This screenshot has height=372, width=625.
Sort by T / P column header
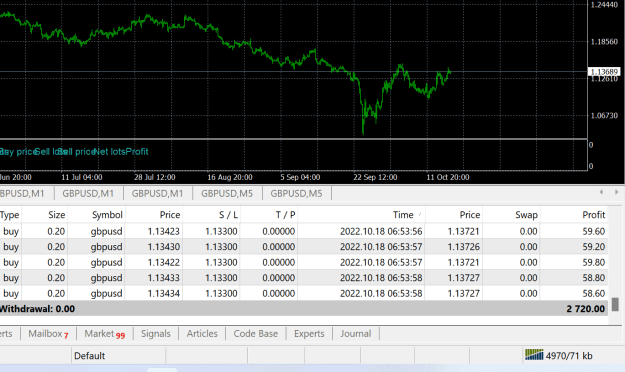pos(285,215)
